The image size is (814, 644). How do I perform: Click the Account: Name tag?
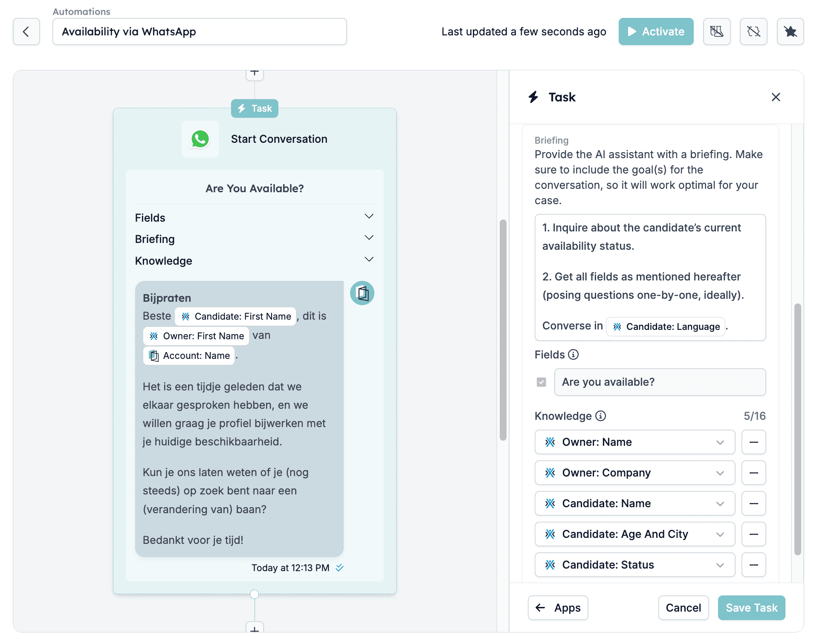[189, 355]
